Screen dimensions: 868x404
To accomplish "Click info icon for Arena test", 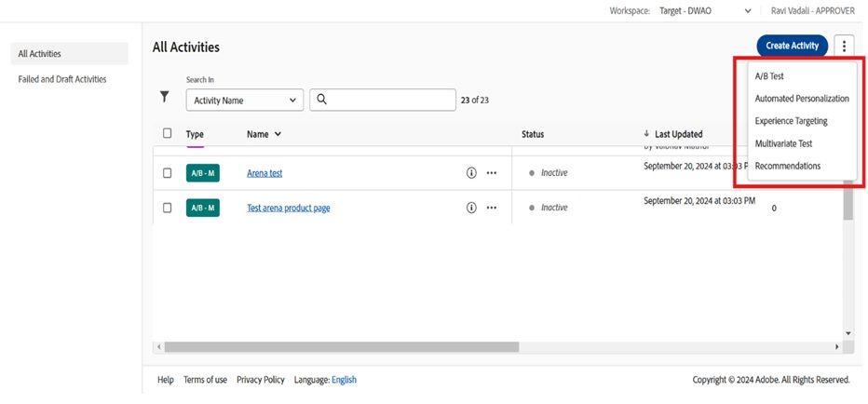I will tap(471, 173).
